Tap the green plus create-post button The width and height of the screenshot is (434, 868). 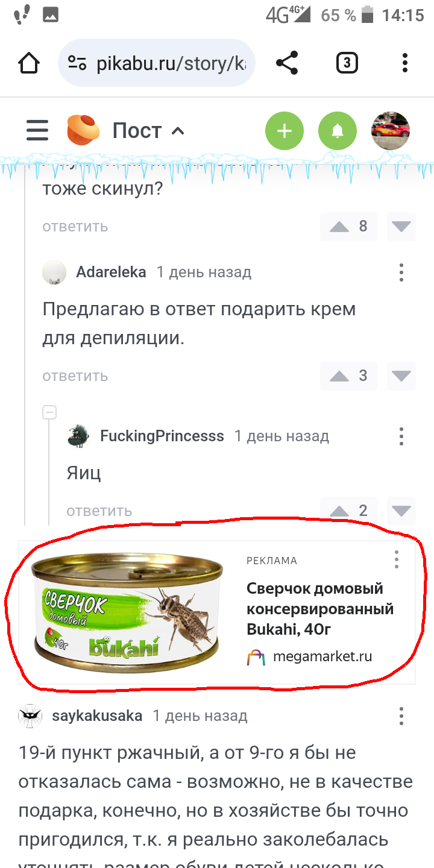click(285, 131)
